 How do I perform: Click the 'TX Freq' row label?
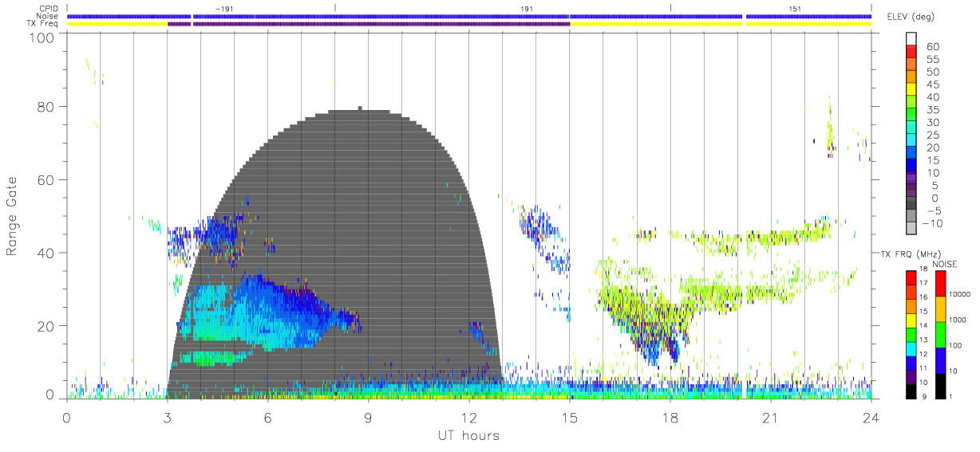43,24
